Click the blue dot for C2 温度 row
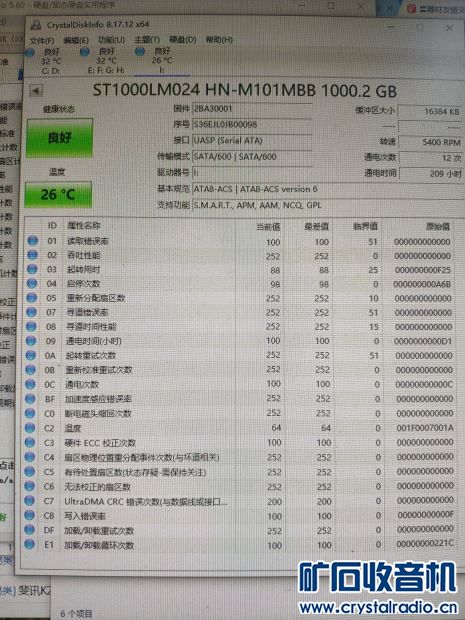 coord(30,427)
